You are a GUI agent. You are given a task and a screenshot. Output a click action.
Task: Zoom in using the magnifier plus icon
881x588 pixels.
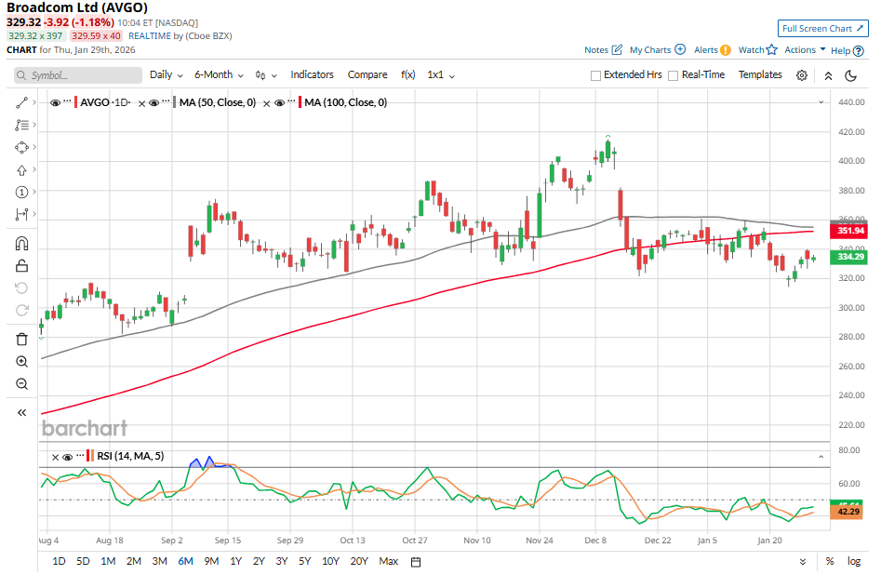[x=21, y=362]
